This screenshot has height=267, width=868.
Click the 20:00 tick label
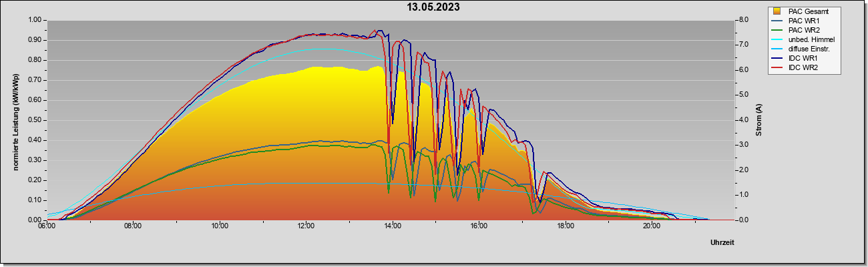click(x=652, y=226)
